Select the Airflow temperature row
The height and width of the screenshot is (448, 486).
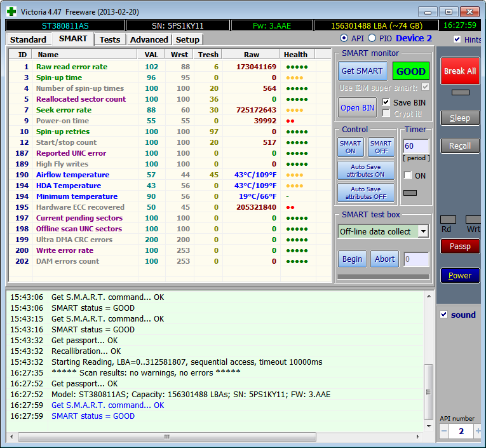pos(170,175)
